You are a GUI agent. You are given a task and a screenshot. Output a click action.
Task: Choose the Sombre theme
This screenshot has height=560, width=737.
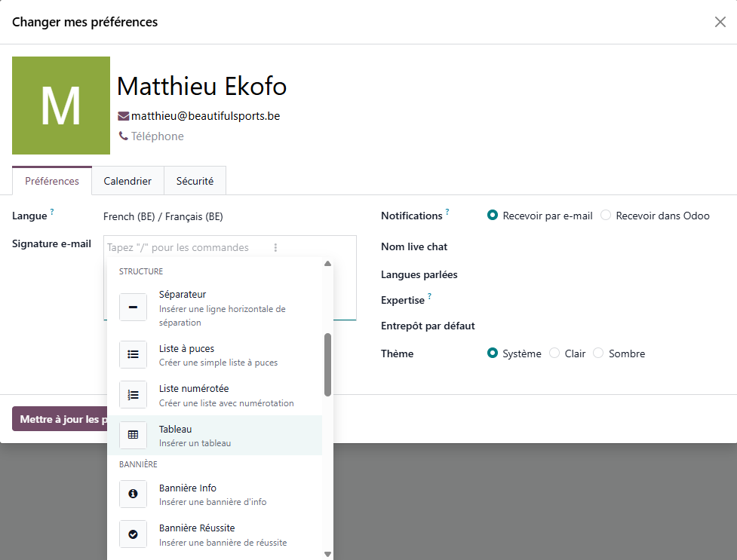pyautogui.click(x=599, y=353)
